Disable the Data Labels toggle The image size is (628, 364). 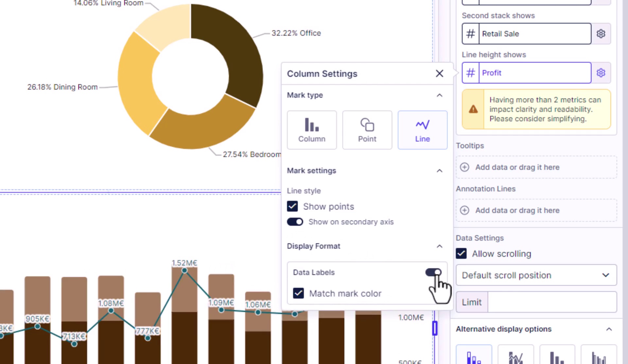433,272
